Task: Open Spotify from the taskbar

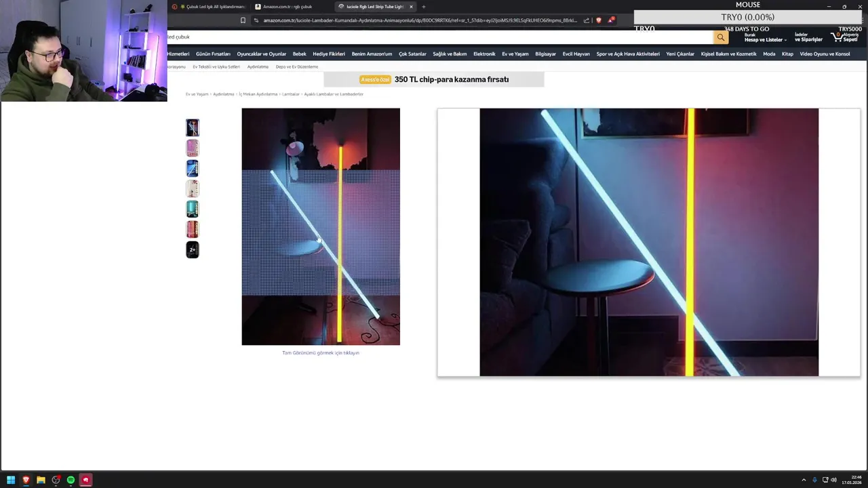Action: [71, 480]
